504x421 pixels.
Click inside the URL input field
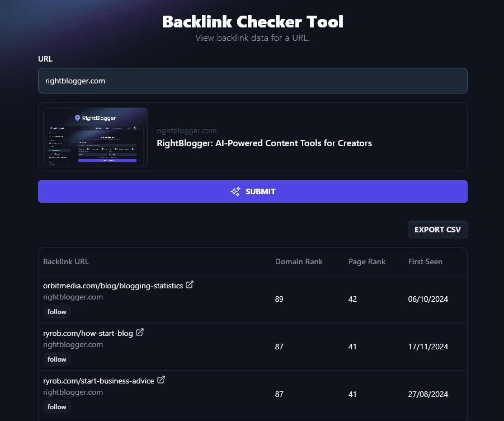tap(252, 81)
